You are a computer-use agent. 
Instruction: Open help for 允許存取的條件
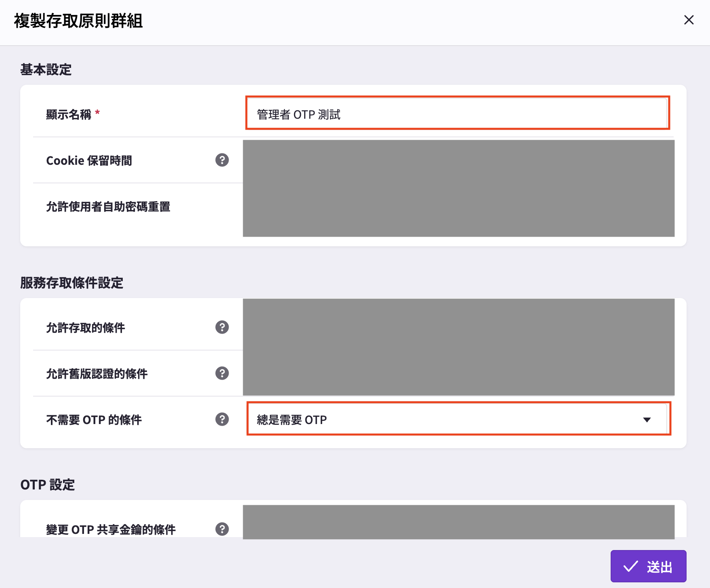click(222, 327)
